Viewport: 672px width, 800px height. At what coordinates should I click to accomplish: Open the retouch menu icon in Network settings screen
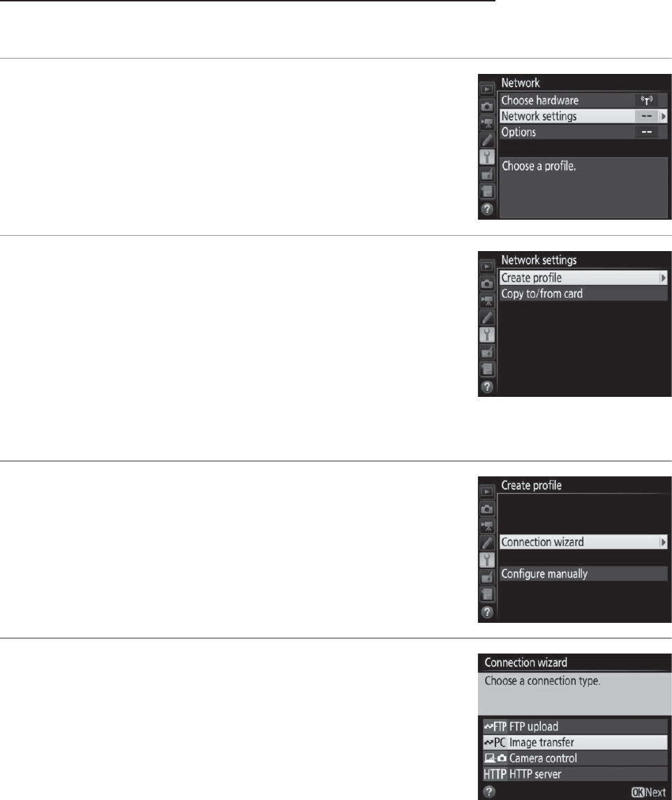(486, 352)
